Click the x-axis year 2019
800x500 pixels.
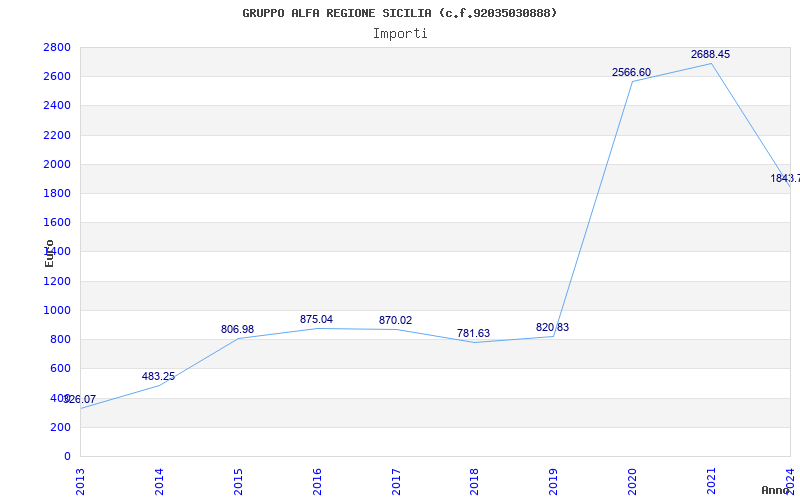pyautogui.click(x=554, y=482)
